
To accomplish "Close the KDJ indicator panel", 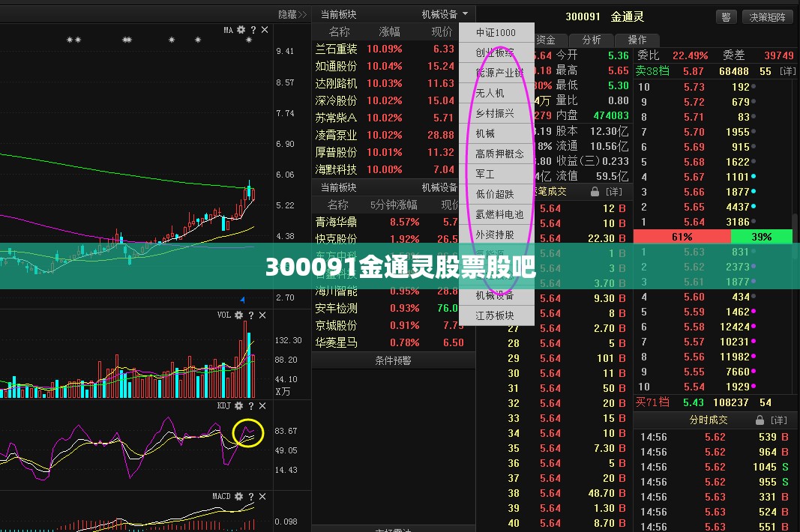I will point(262,405).
